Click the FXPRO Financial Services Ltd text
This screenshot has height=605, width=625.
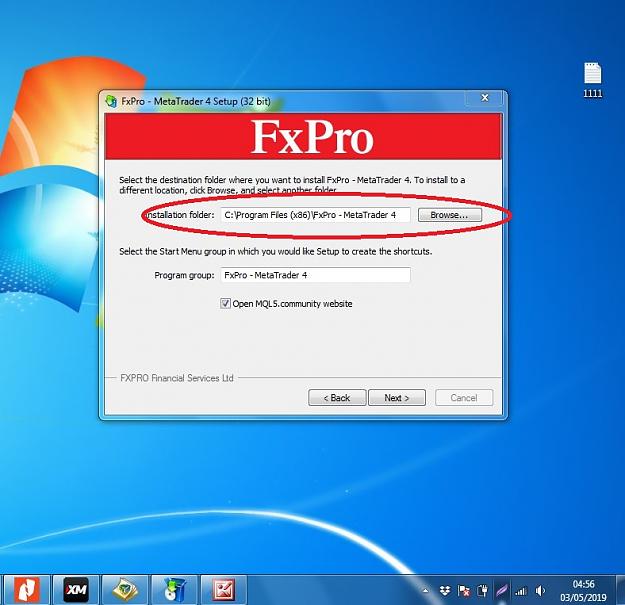pos(177,378)
